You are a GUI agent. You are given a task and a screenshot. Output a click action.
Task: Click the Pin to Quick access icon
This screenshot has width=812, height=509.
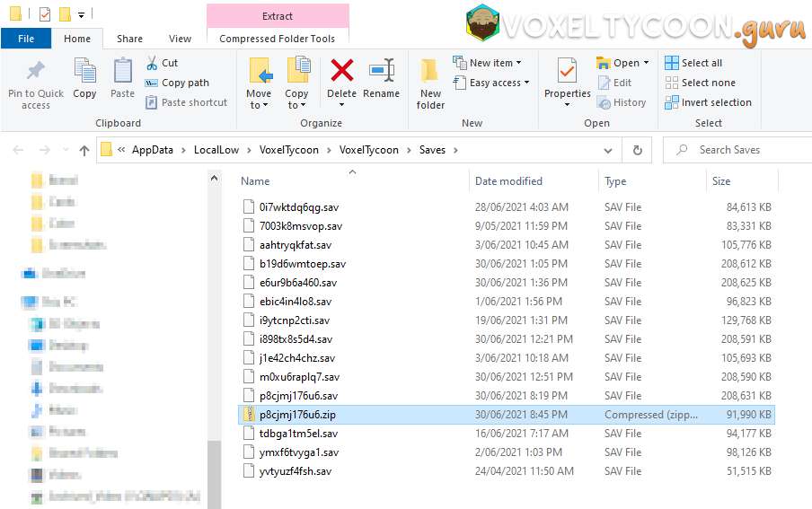pos(35,72)
